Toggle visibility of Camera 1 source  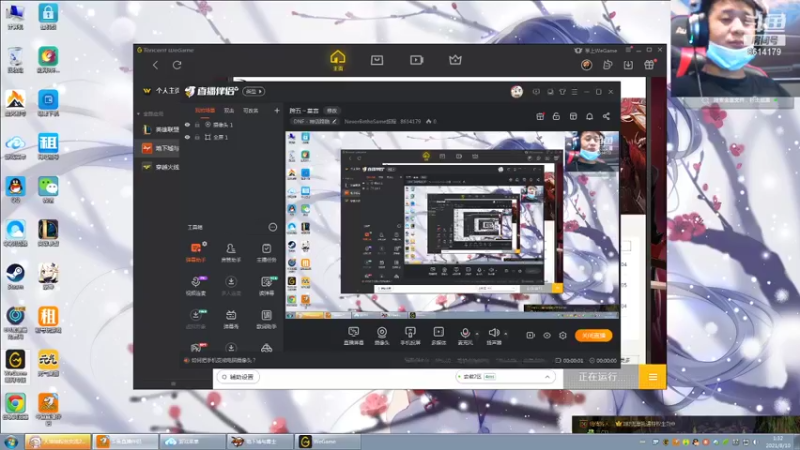click(x=187, y=124)
